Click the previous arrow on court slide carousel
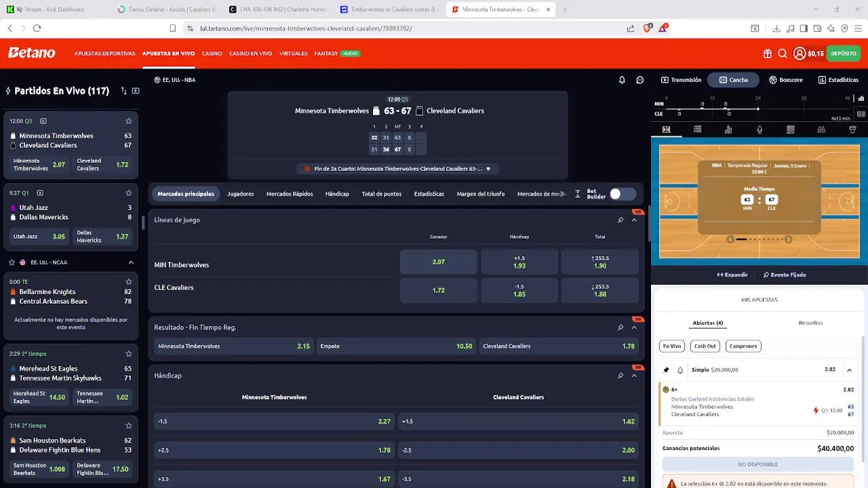 pos(730,239)
